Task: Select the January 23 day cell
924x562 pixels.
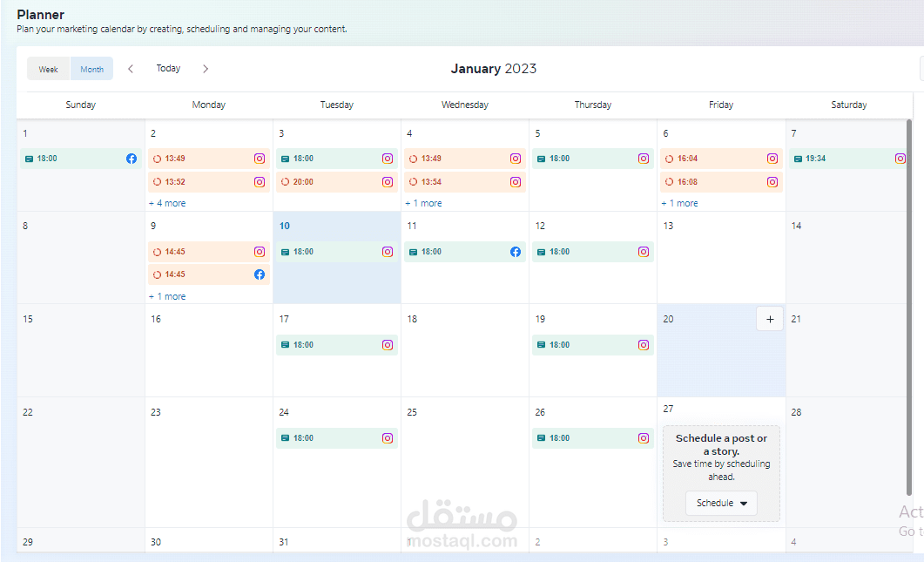Action: pos(209,463)
